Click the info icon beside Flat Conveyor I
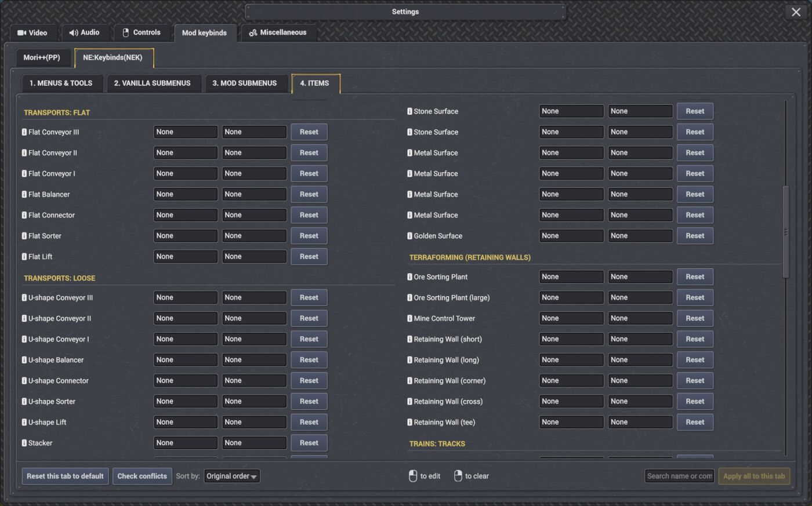Image resolution: width=812 pixels, height=506 pixels. coord(24,174)
